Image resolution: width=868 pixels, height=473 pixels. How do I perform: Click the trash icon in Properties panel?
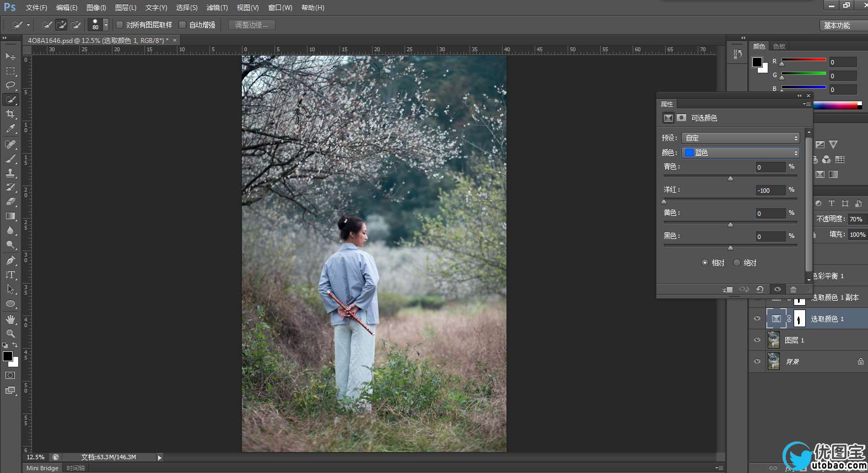[x=793, y=290]
